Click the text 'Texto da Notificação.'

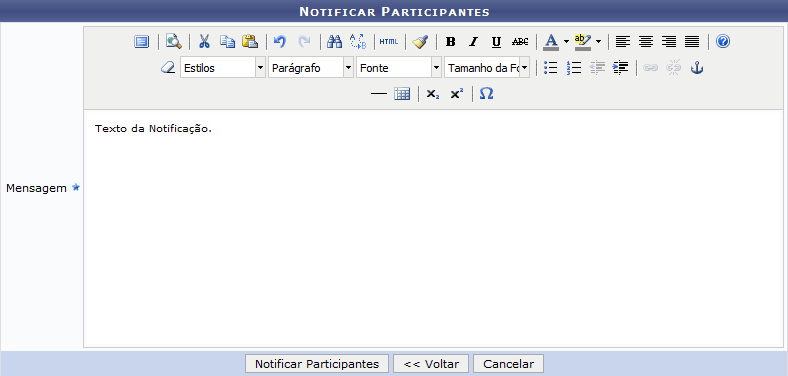153,129
